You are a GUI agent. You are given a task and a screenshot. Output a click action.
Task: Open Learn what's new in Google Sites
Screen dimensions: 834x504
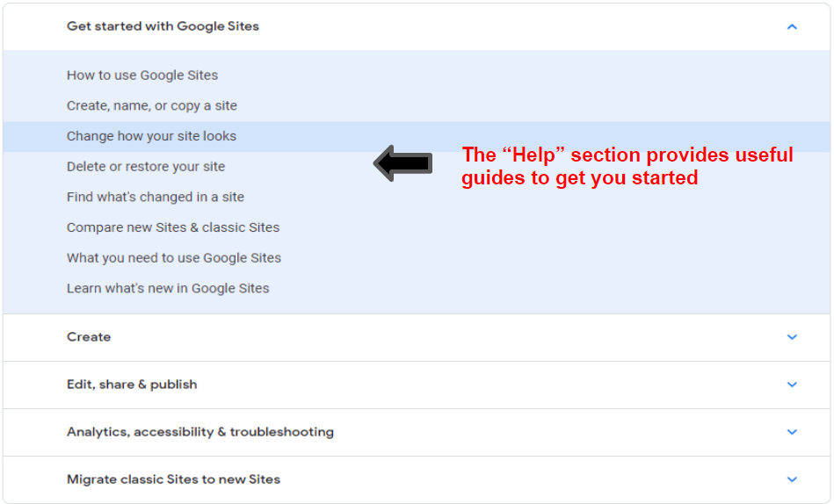click(x=168, y=288)
